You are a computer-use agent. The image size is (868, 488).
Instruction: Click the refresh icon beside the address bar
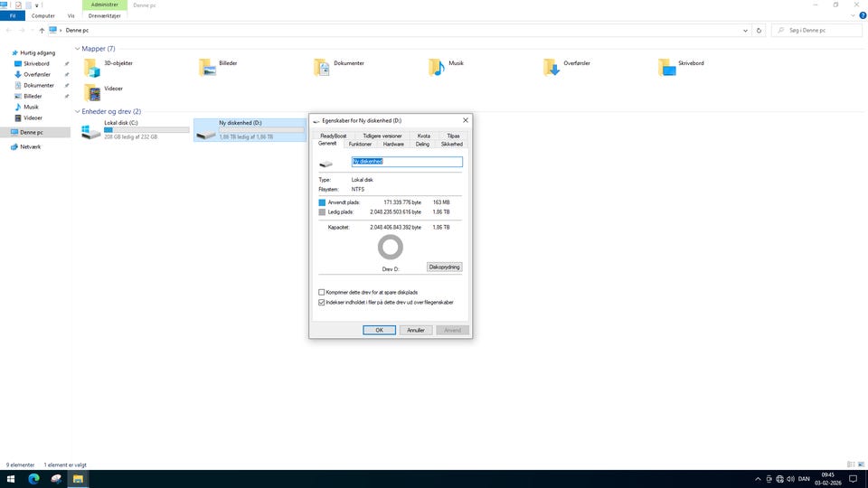758,30
